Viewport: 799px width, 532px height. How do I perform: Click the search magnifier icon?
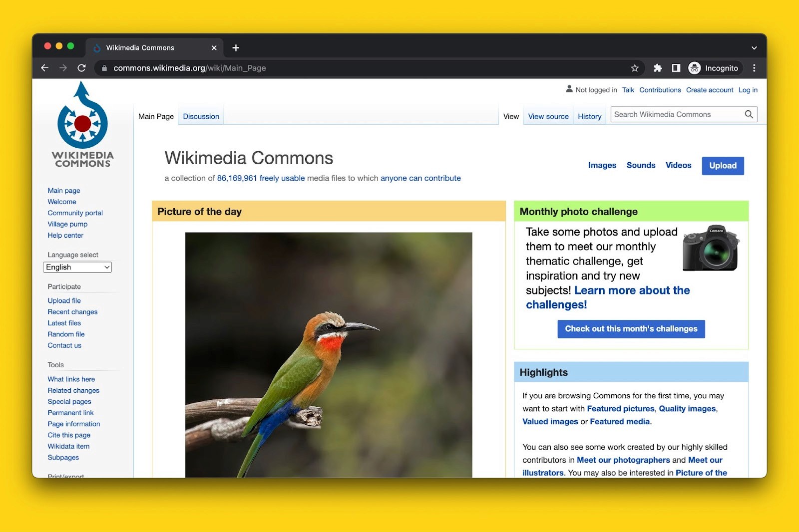pyautogui.click(x=749, y=114)
